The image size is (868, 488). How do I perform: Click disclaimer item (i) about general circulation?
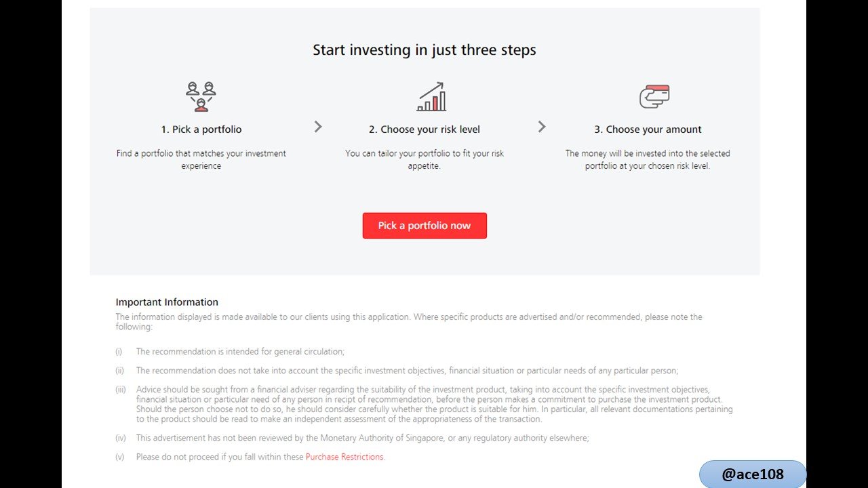tap(240, 352)
